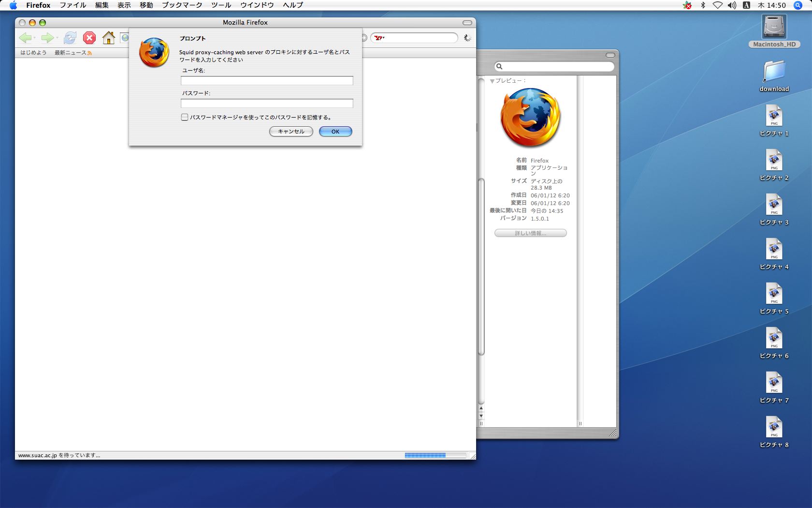Click the page loading progress bar

(435, 455)
